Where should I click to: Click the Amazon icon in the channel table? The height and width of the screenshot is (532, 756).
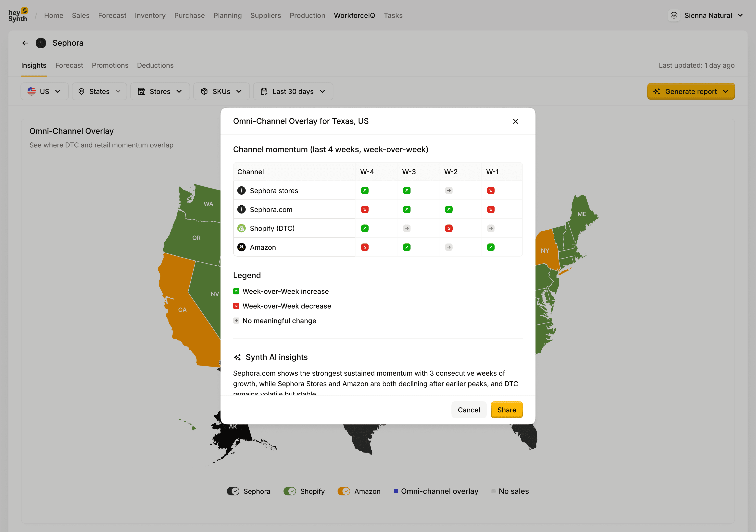point(241,247)
